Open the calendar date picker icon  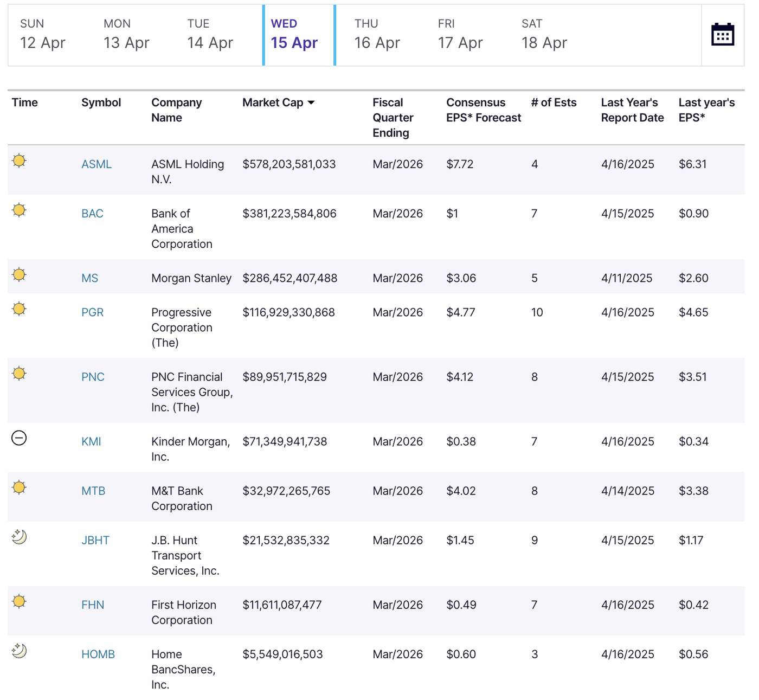tap(723, 35)
